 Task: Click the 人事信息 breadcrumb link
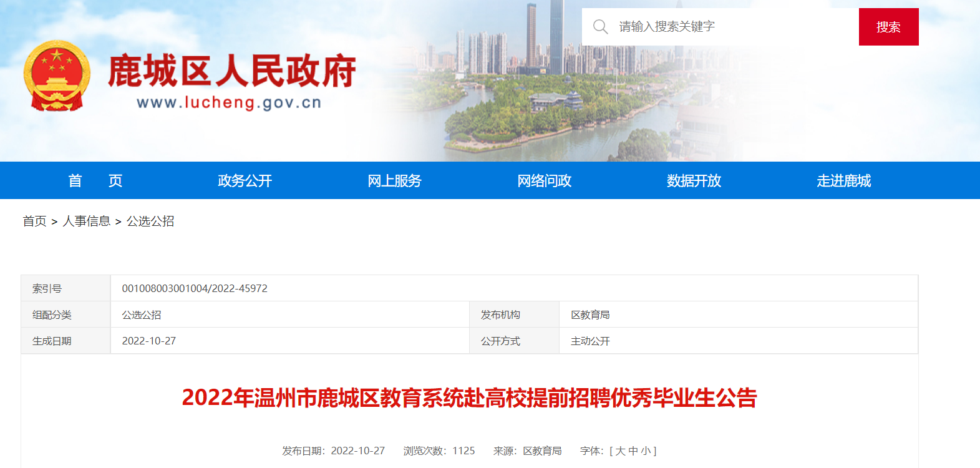click(86, 222)
